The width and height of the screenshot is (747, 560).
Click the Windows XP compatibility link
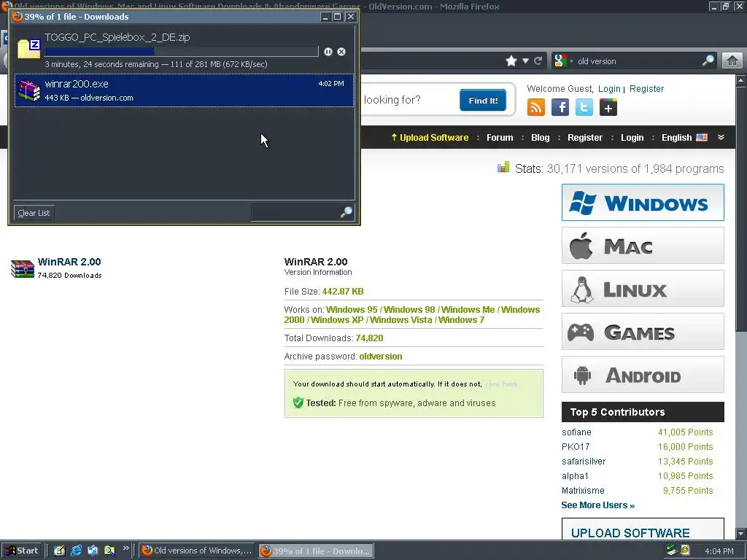coord(337,320)
